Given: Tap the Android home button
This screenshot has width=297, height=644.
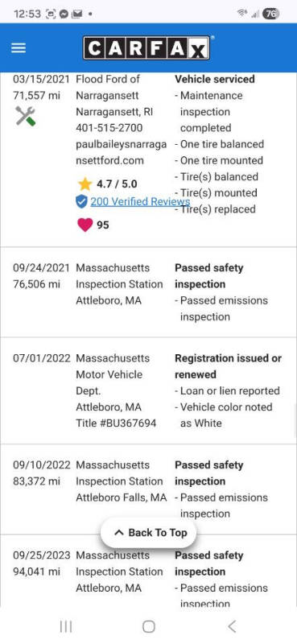Looking at the screenshot, I should click(x=149, y=626).
